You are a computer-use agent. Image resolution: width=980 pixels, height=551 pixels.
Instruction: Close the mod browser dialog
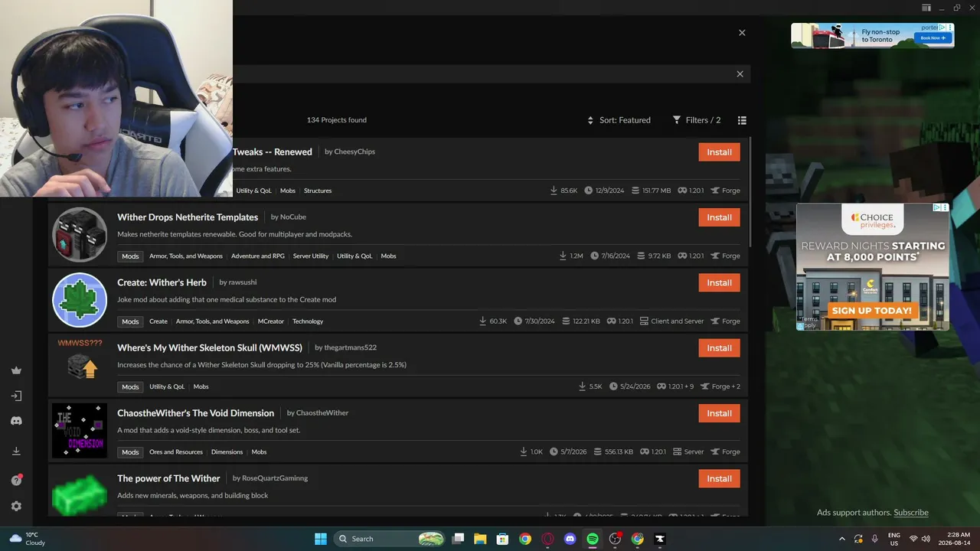pos(742,33)
